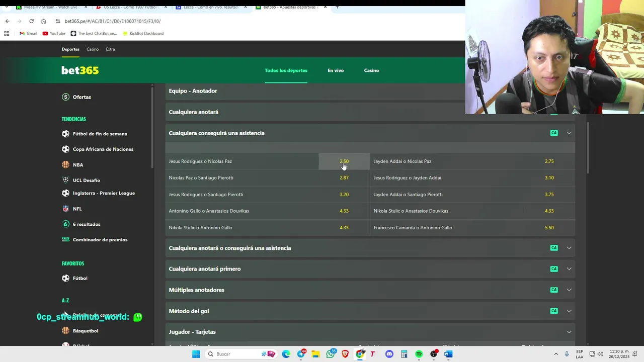This screenshot has height=362, width=644.
Task: Open the Gmail bookmark
Action: click(28, 34)
